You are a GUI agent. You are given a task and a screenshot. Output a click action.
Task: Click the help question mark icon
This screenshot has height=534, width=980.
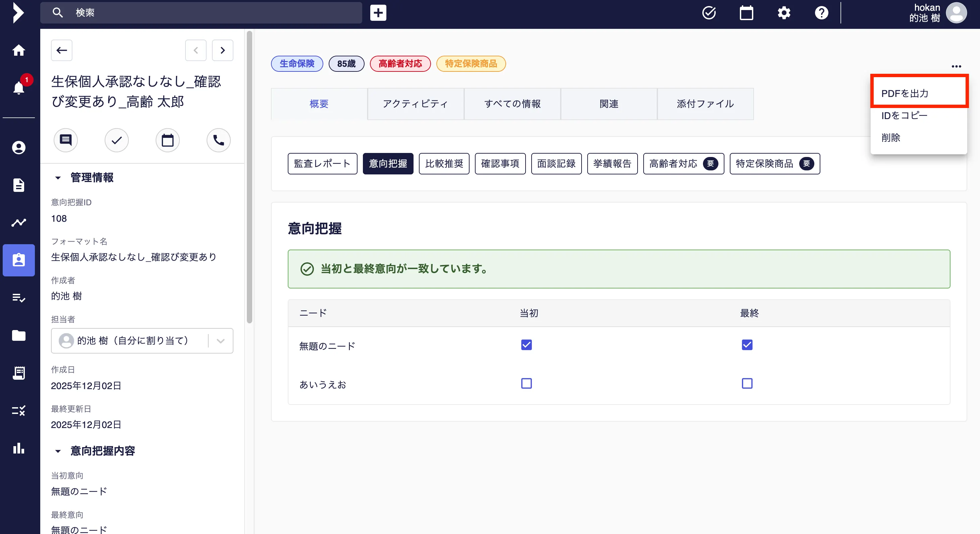coord(821,13)
